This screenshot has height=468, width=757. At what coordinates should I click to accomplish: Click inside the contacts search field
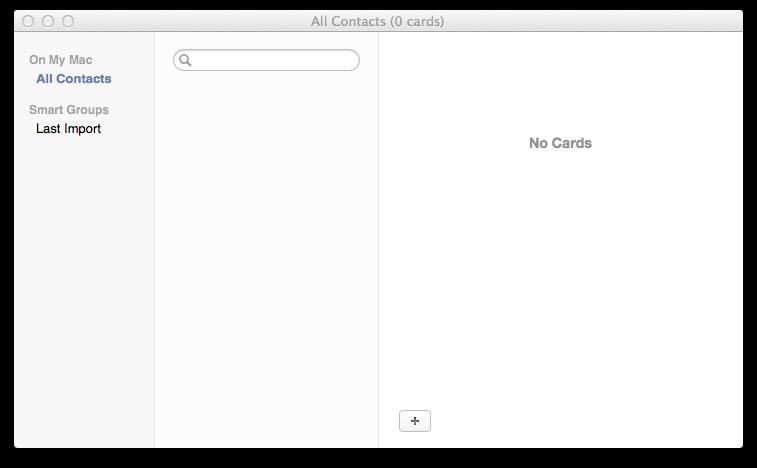[266, 60]
